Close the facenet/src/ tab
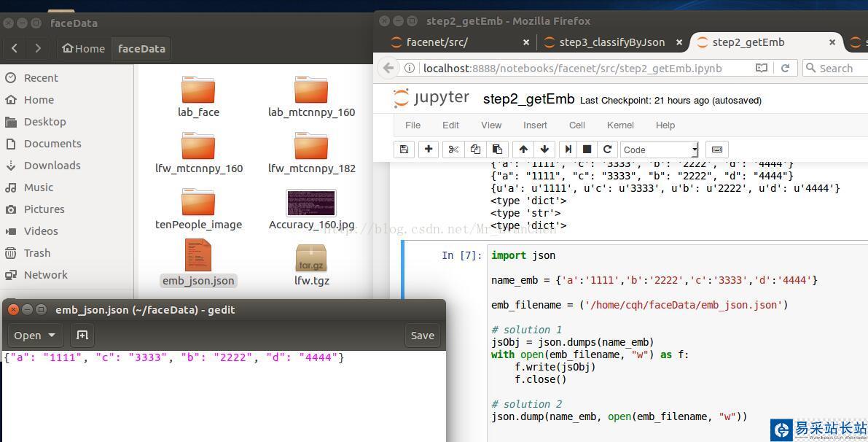Screen dimensions: 868x442 (x=526, y=42)
